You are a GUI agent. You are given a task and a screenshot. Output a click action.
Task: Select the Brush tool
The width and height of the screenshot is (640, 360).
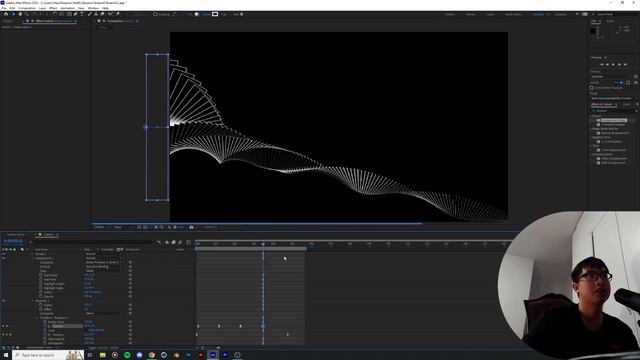[89, 14]
